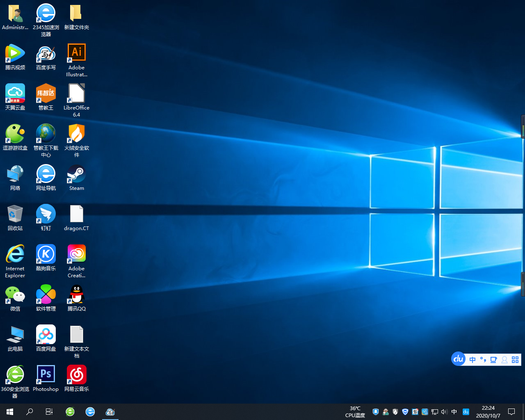The height and width of the screenshot is (420, 525).
Task: Open the volume speaker tray icon
Action: tap(445, 412)
